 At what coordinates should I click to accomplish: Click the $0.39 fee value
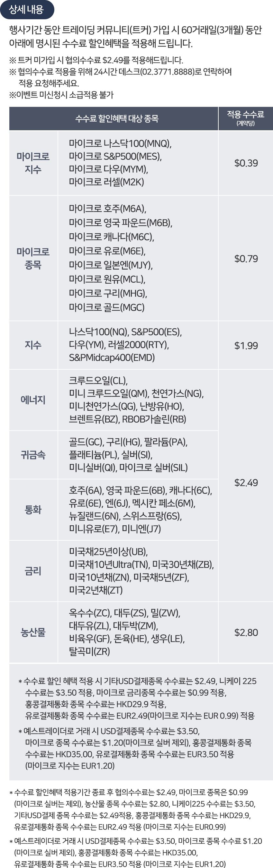click(x=246, y=163)
